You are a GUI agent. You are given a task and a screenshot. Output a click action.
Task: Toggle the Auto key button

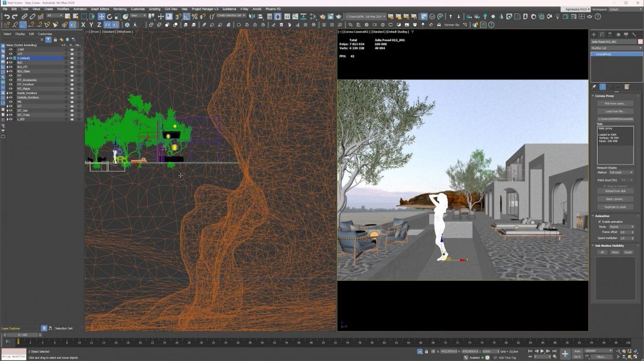(x=577, y=350)
